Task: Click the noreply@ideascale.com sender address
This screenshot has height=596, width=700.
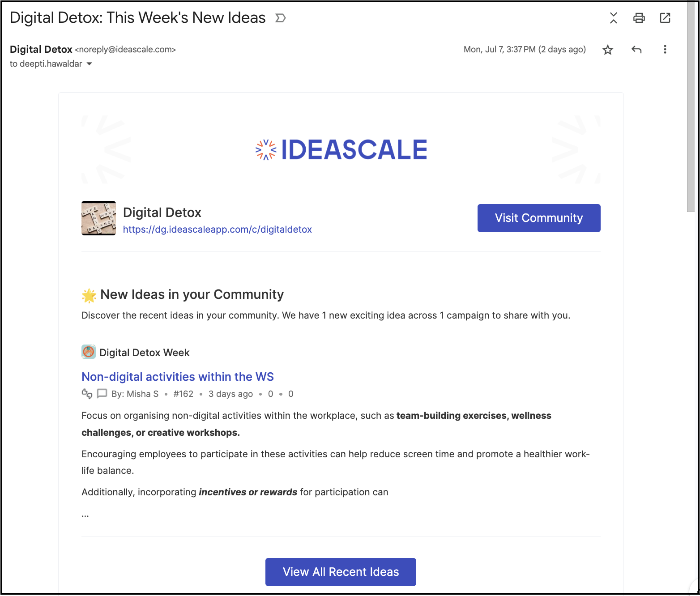Action: [x=125, y=49]
